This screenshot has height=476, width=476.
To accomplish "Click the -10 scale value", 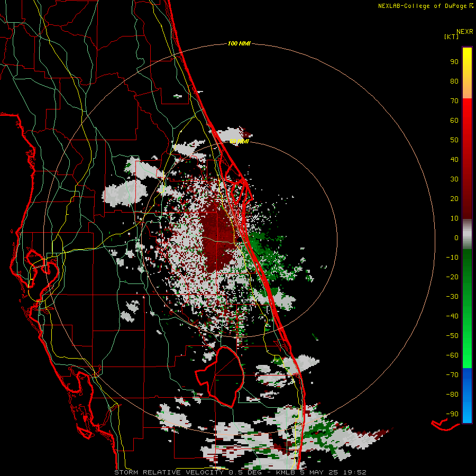I will tap(452, 258).
